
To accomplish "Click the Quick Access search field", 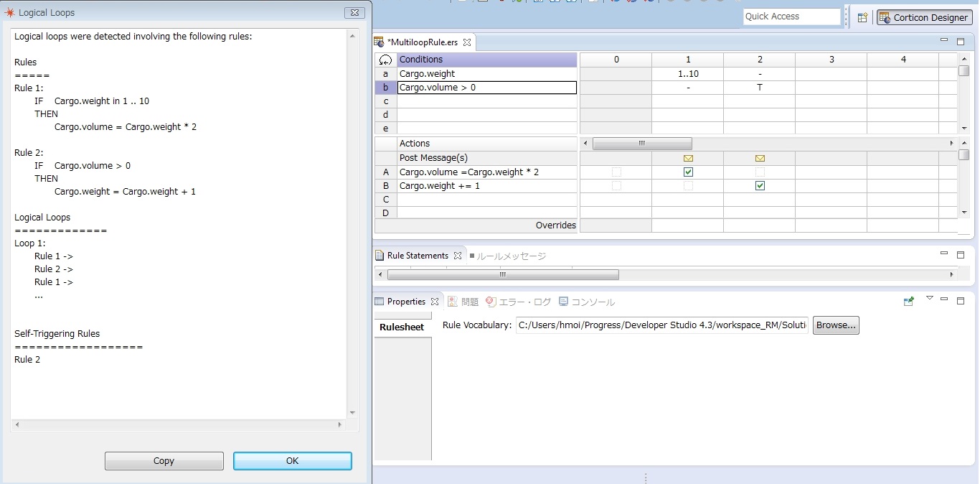I will point(791,17).
